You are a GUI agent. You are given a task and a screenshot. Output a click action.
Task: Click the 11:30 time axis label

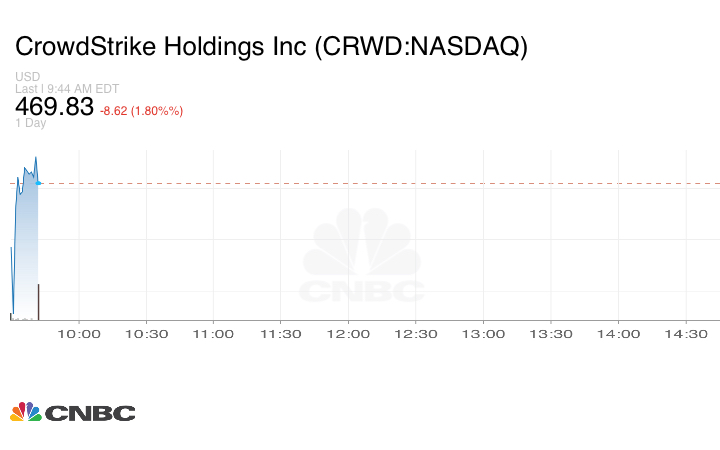[x=281, y=334]
